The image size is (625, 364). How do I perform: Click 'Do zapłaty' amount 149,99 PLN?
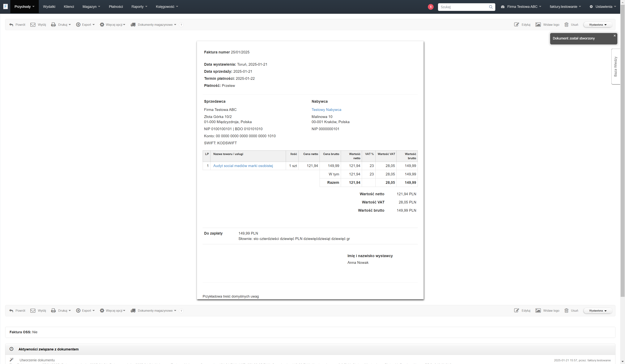[x=248, y=233]
